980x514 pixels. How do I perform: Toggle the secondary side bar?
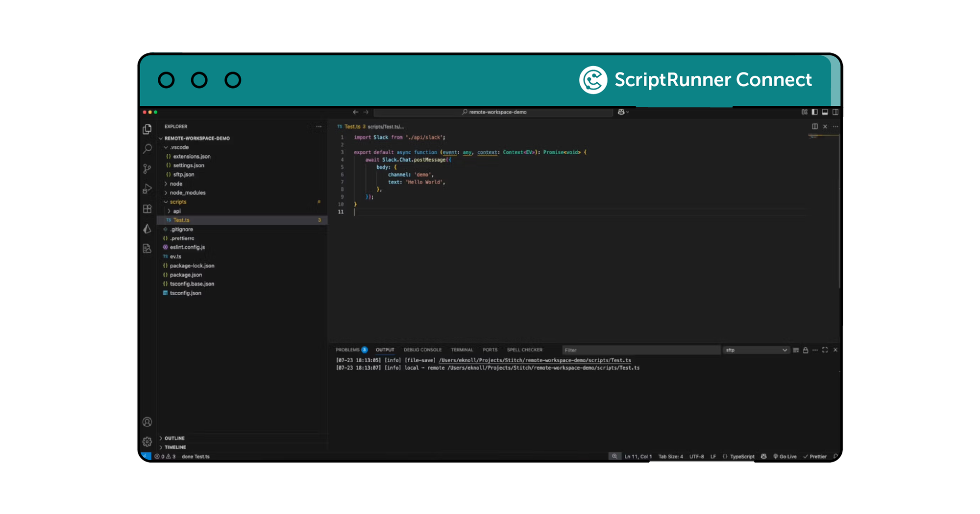tap(835, 112)
